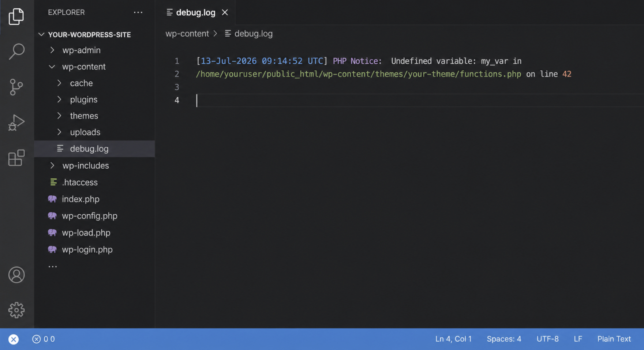Click the ellipsis below wp-login.php
The width and height of the screenshot is (644, 350).
pyautogui.click(x=53, y=267)
